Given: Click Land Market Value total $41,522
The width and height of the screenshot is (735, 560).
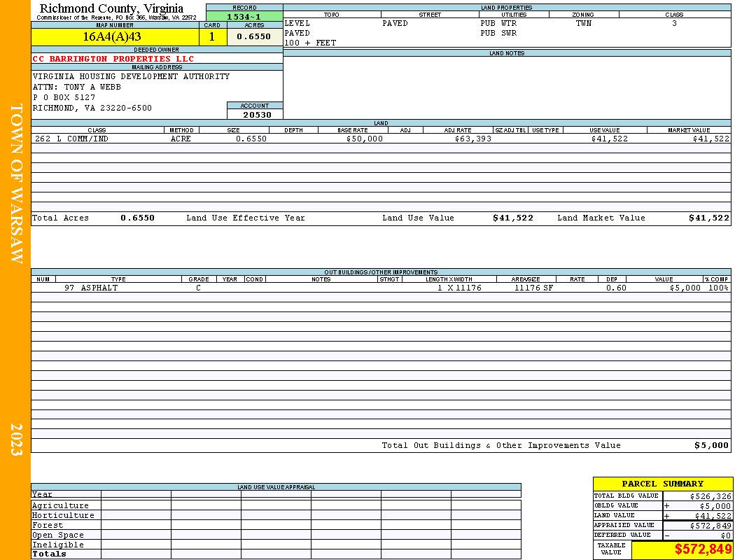Looking at the screenshot, I should [x=709, y=218].
